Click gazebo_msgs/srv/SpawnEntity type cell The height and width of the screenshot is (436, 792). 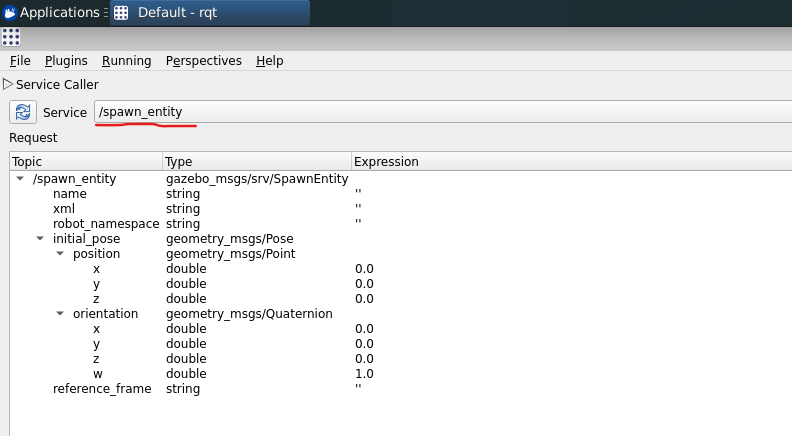pos(257,179)
